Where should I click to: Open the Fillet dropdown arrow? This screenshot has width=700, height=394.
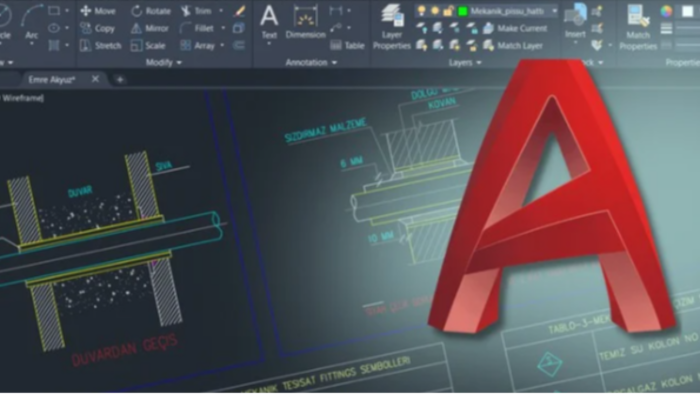pos(223,28)
